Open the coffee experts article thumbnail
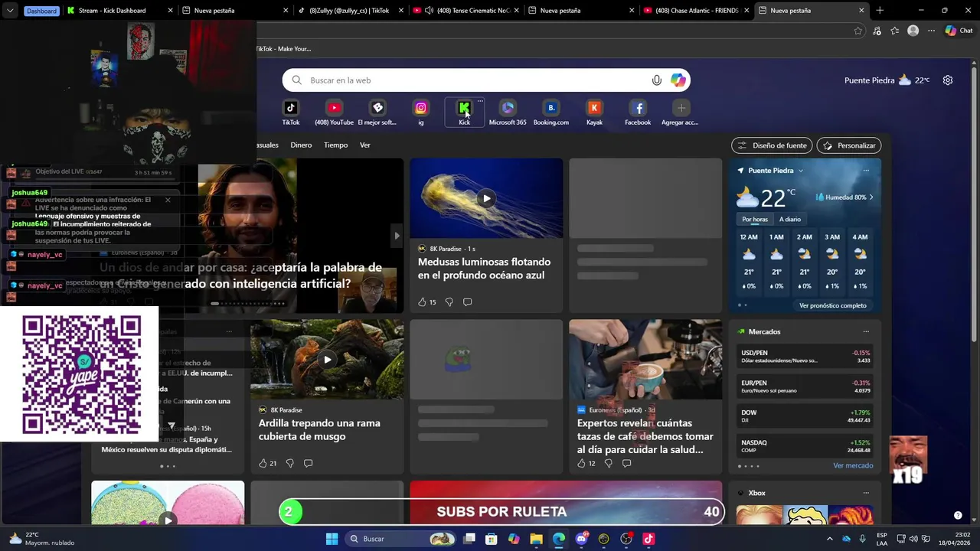The width and height of the screenshot is (980, 551). [645, 359]
